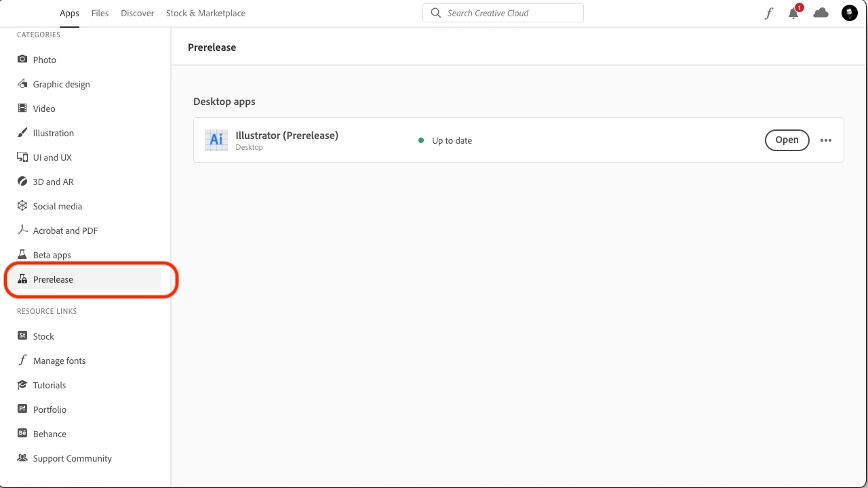
Task: Click the 'Illustrator (Prerelease)' app name
Action: click(x=287, y=136)
